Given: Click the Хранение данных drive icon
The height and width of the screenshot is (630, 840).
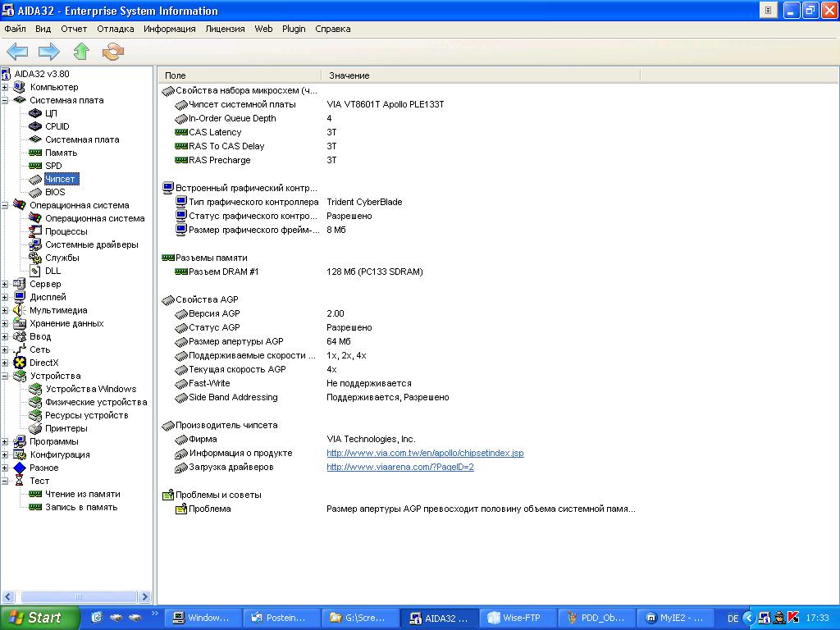Looking at the screenshot, I should [20, 323].
